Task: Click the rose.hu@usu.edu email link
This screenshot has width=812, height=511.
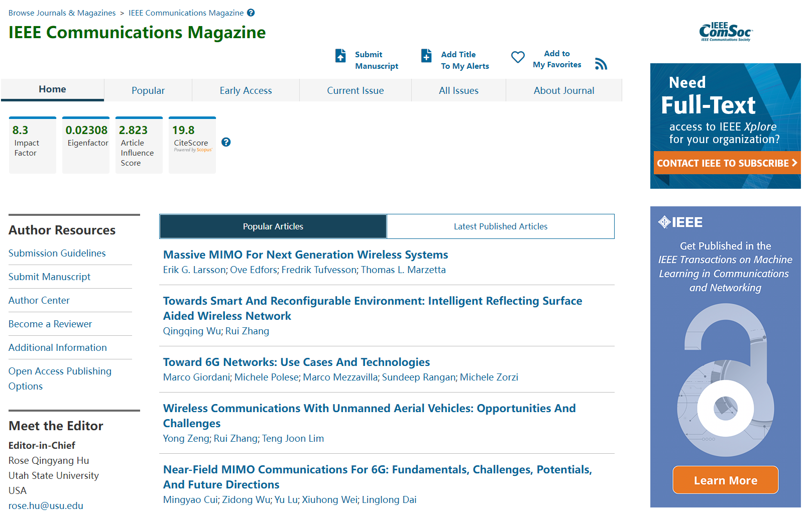Action: [46, 505]
